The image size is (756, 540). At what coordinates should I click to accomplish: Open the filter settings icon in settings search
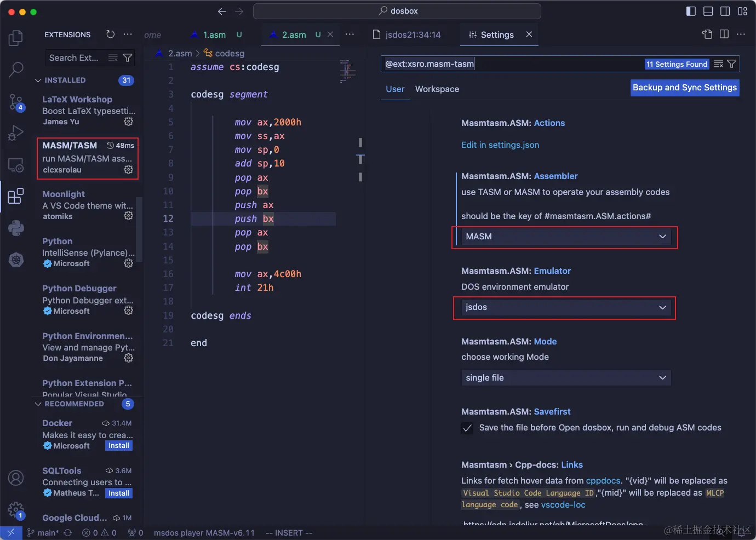[x=732, y=64]
